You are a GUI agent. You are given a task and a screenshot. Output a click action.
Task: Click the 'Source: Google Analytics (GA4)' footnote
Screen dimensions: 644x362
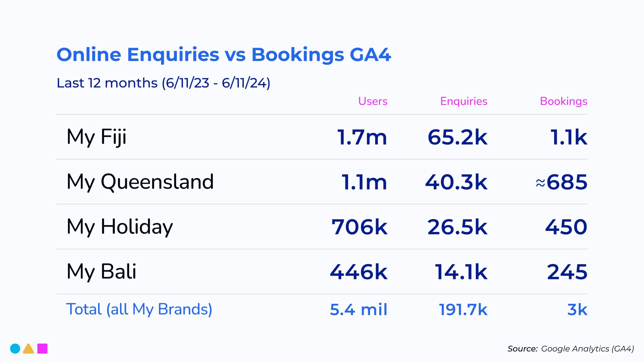click(571, 349)
